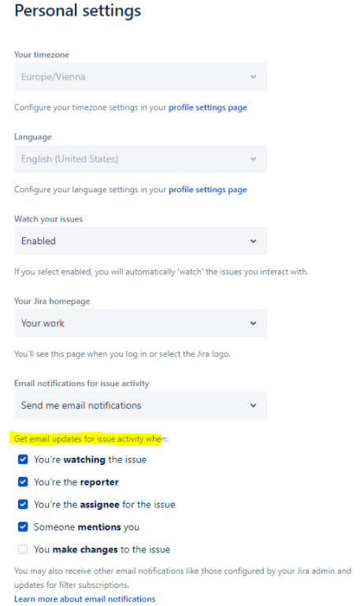
Task: Uncheck You're the assignee for the issue
Action: [23, 504]
